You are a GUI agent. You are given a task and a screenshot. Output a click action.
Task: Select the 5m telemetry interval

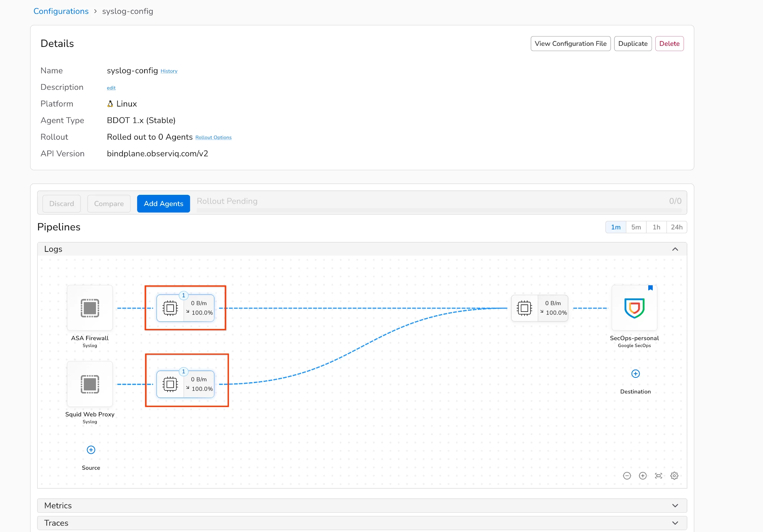tap(636, 227)
